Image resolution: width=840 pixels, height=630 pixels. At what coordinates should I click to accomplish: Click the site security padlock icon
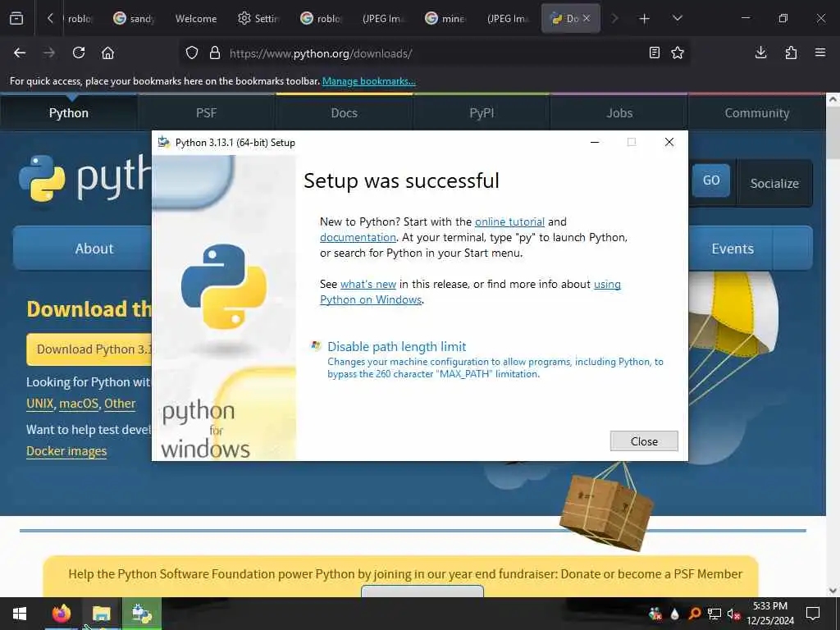coord(215,53)
